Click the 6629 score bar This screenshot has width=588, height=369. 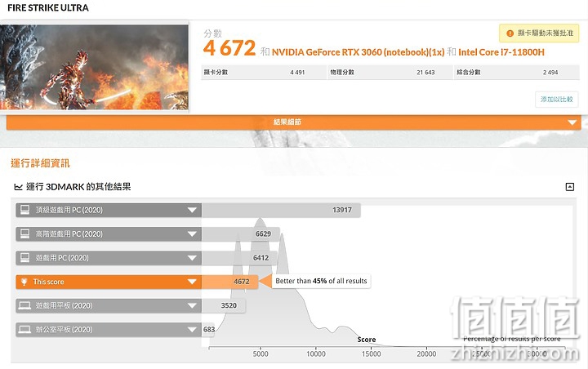tap(241, 234)
